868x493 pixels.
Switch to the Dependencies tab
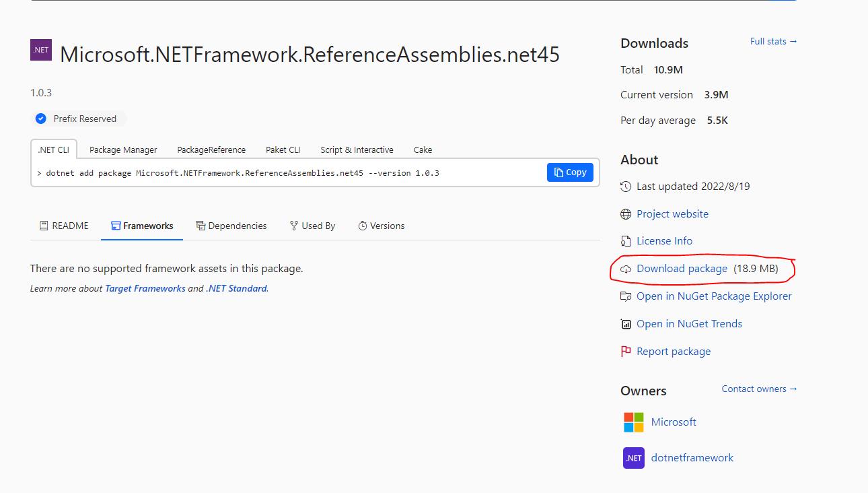(x=231, y=226)
